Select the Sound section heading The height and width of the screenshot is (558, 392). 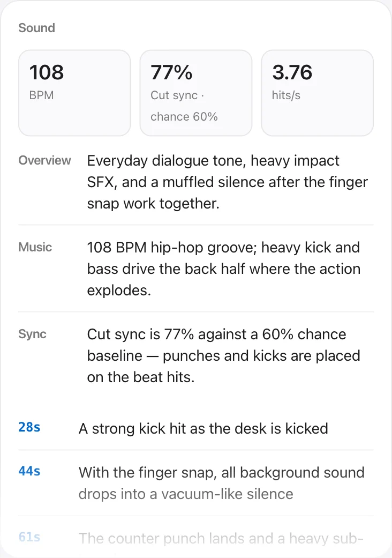[36, 28]
